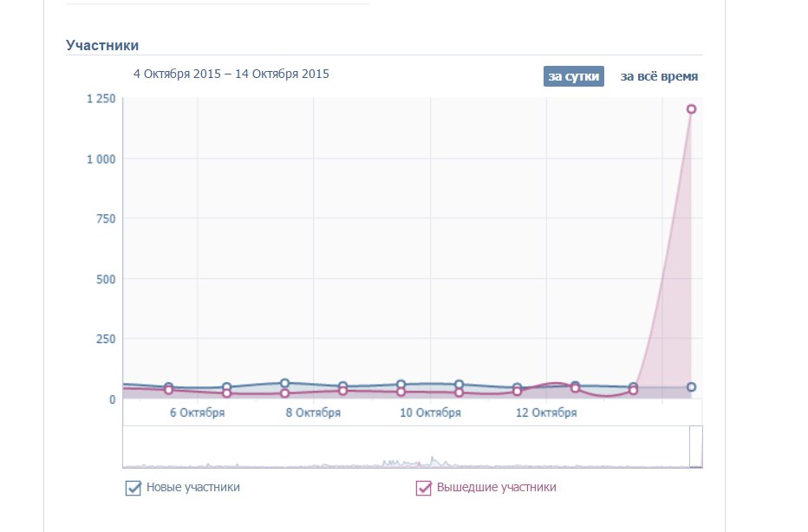This screenshot has height=532, width=808.
Task: Click the "Новые участники" legend label text
Action: (193, 488)
